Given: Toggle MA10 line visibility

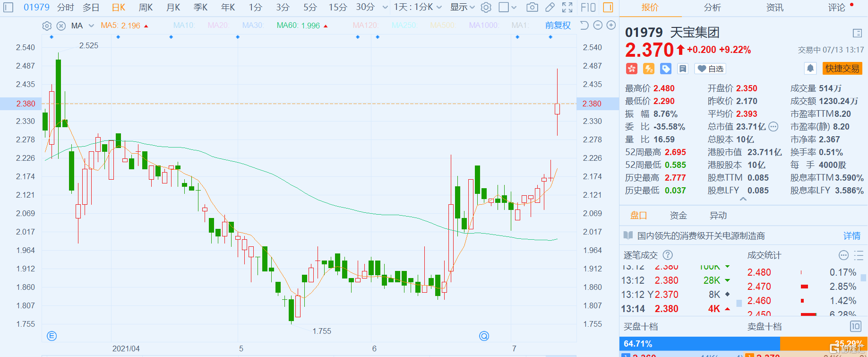Looking at the screenshot, I should click(x=184, y=25).
